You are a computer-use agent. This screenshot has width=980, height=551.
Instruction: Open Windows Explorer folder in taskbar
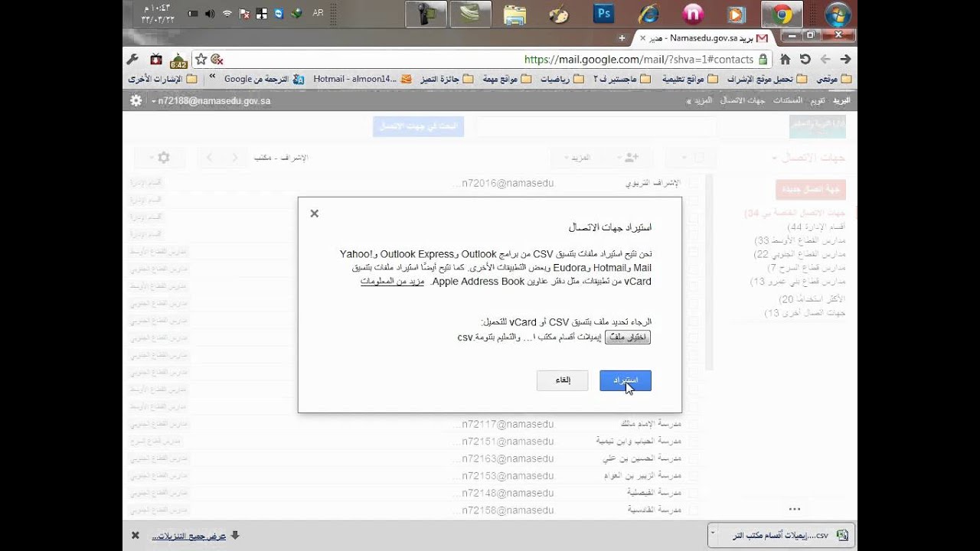pos(515,14)
